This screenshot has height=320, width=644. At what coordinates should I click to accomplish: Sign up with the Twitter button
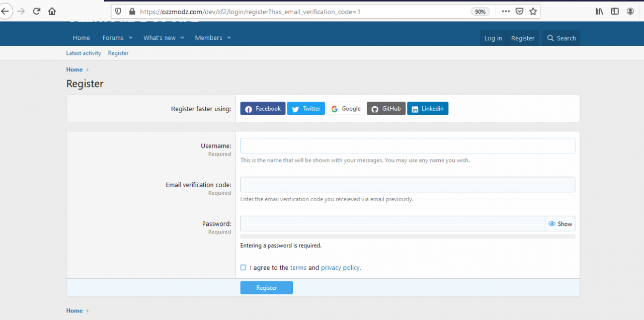click(x=305, y=108)
